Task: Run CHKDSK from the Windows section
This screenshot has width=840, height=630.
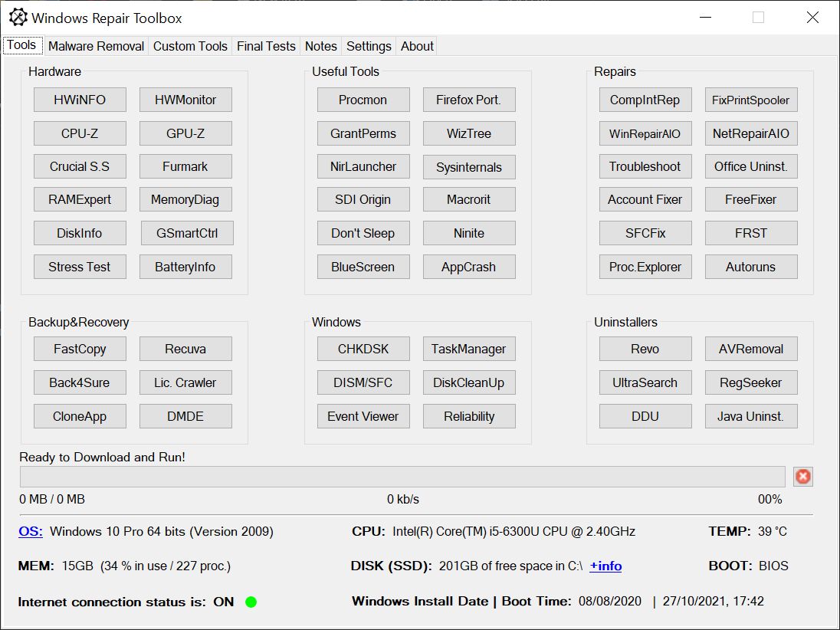Action: (363, 349)
